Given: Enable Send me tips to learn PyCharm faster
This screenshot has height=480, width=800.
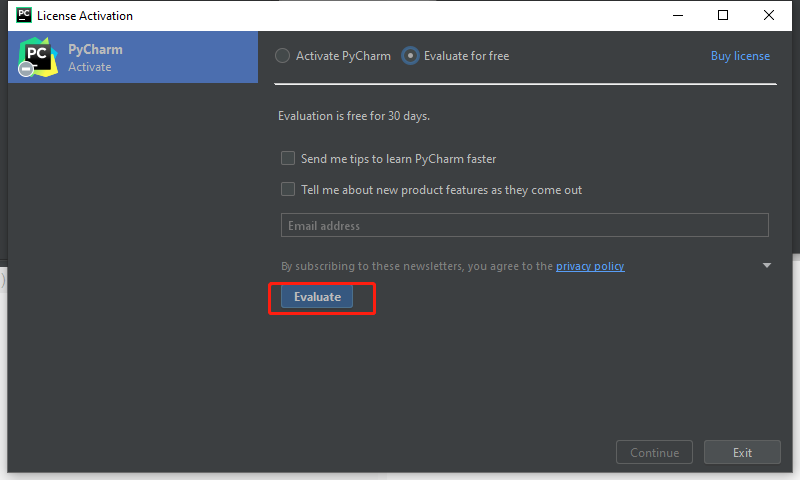Looking at the screenshot, I should 288,158.
